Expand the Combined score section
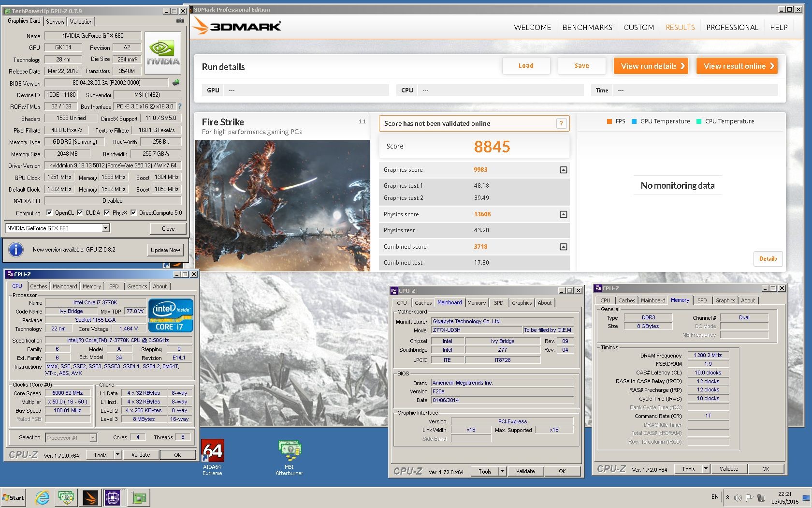The image size is (812, 508). point(563,247)
